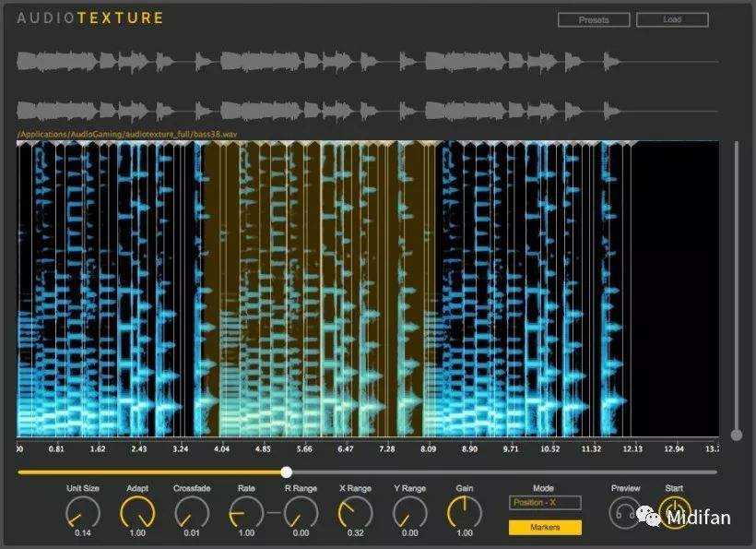Click the 4.04 time label
This screenshot has width=756, height=549.
tap(221, 448)
